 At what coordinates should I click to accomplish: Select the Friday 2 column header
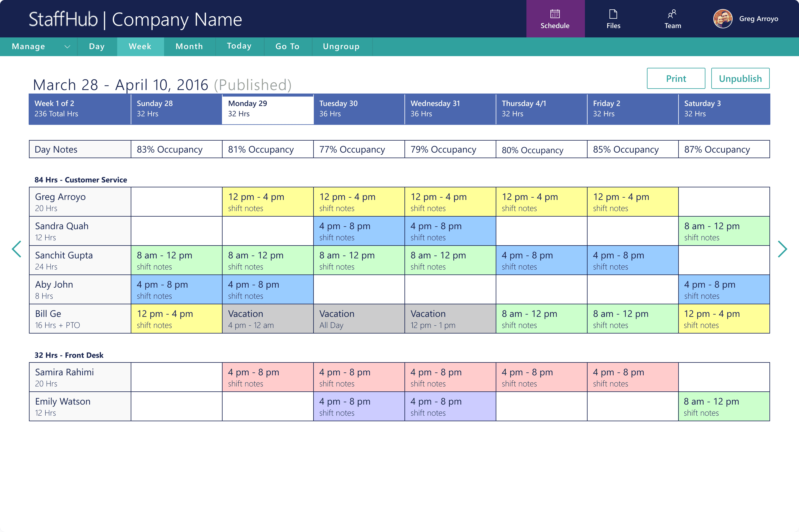tap(633, 109)
